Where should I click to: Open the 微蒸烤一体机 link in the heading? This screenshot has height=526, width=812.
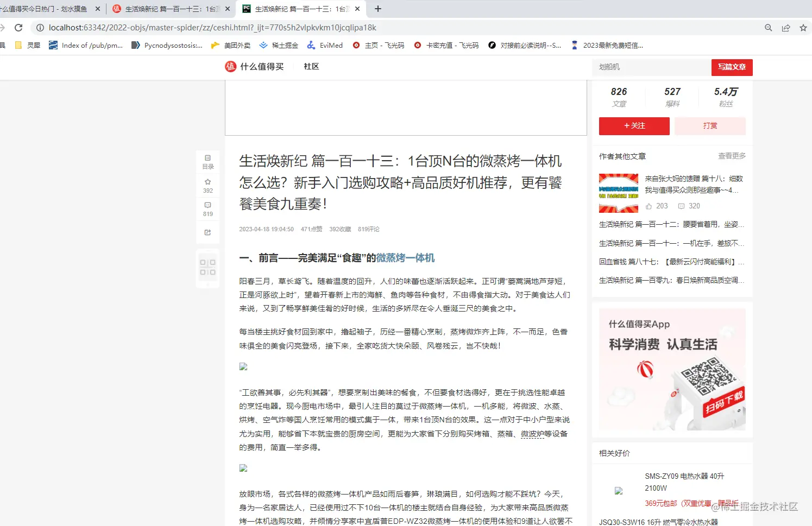(x=405, y=258)
